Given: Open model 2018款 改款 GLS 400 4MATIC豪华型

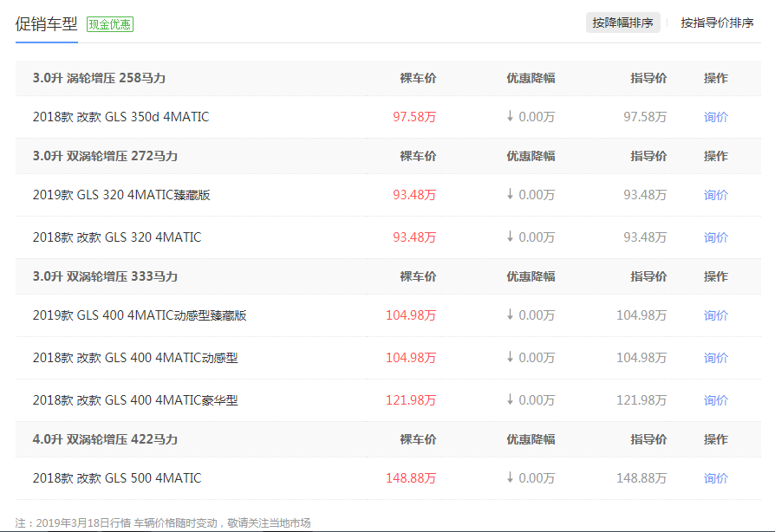Looking at the screenshot, I should coord(135,400).
